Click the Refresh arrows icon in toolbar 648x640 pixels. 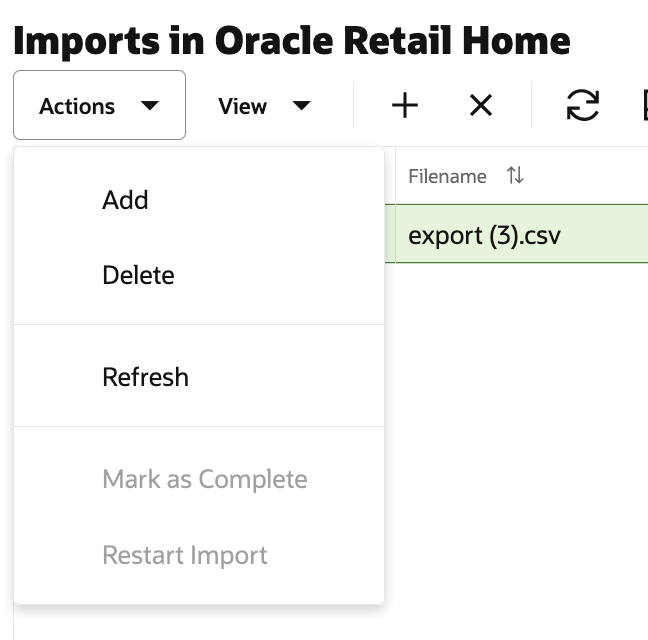point(583,106)
